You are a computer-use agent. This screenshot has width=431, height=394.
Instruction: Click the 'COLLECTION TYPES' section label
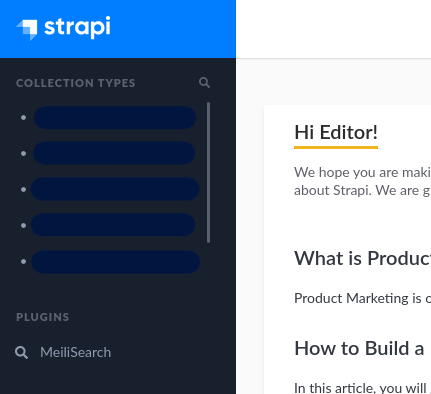[76, 83]
